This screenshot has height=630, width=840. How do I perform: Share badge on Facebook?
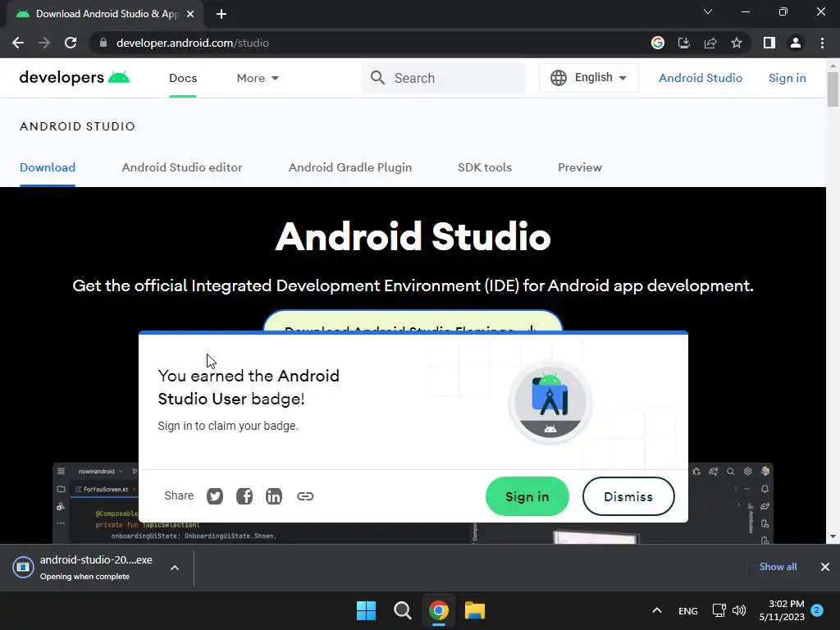pyautogui.click(x=244, y=496)
